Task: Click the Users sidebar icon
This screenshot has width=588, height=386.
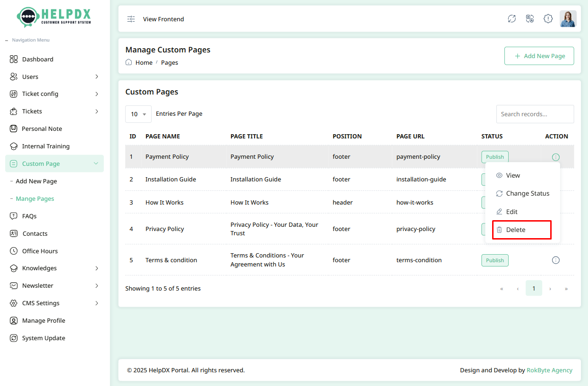Action: pos(14,77)
